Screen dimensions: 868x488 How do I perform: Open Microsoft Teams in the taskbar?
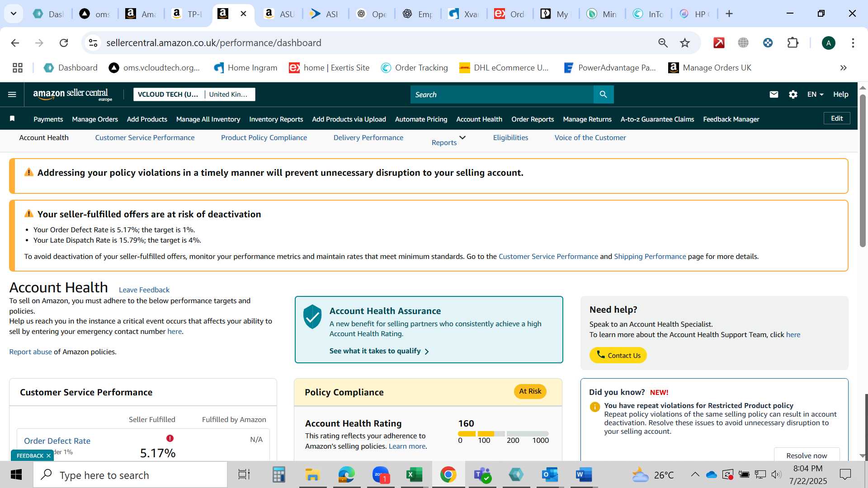point(482,475)
